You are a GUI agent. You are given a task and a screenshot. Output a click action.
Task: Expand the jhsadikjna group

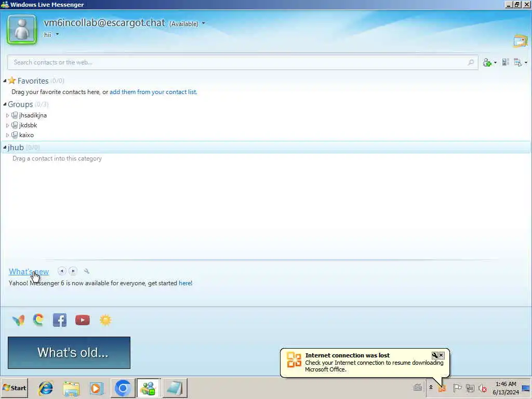pyautogui.click(x=7, y=115)
